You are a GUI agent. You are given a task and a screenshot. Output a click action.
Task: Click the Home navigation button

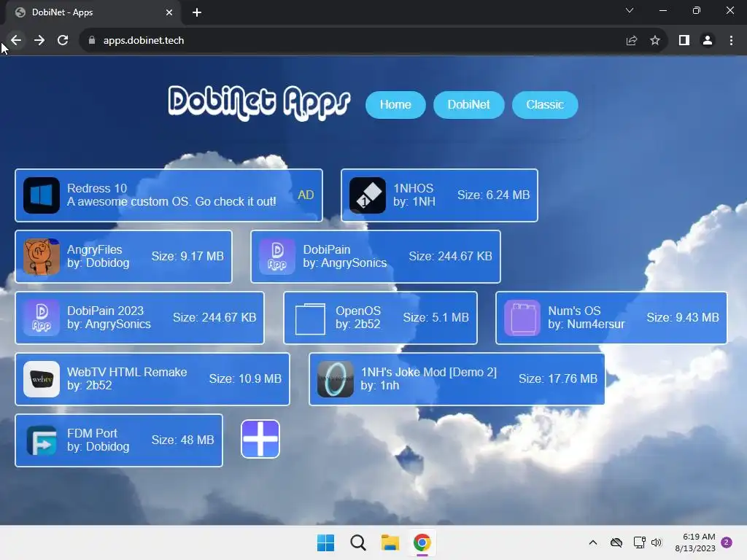(x=395, y=105)
